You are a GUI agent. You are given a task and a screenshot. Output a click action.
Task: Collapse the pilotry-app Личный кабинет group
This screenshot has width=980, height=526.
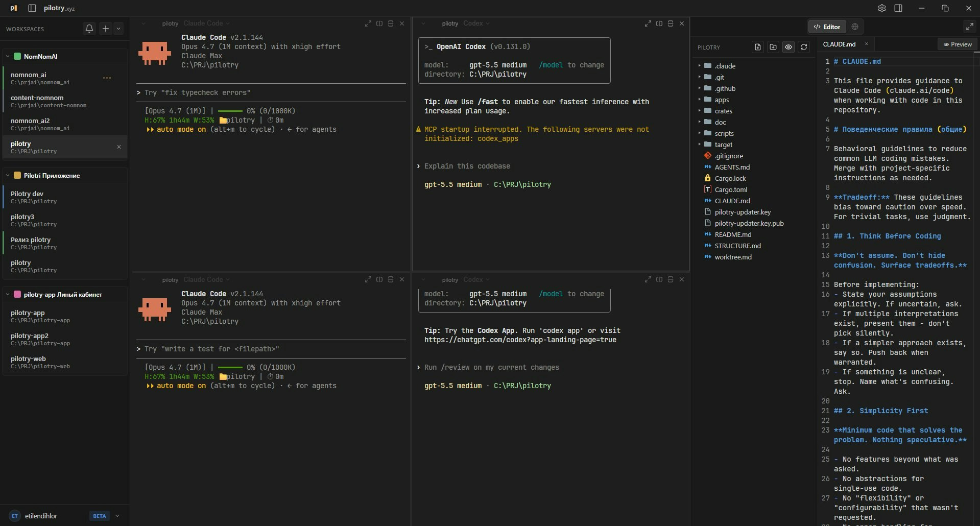coord(8,294)
